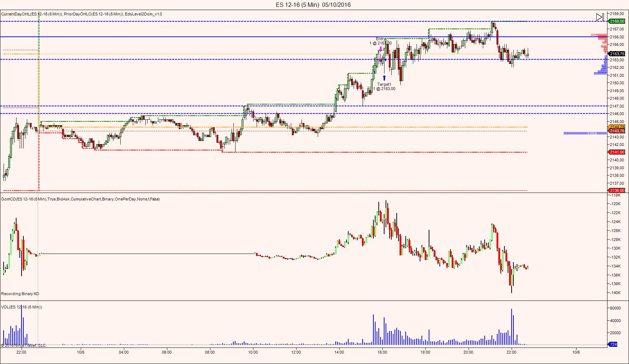This screenshot has width=629, height=364.
Task: Click the 10/6 date label on time axis
Action: coord(576,352)
